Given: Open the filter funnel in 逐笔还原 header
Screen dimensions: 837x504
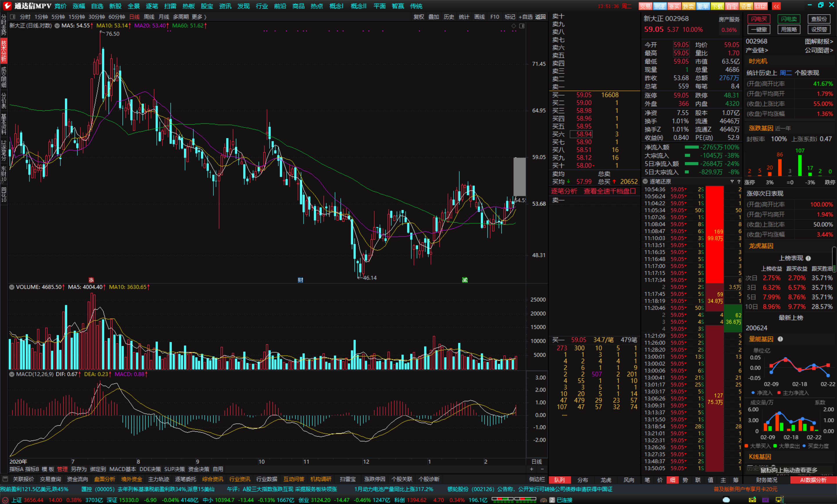Looking at the screenshot, I should point(732,181).
